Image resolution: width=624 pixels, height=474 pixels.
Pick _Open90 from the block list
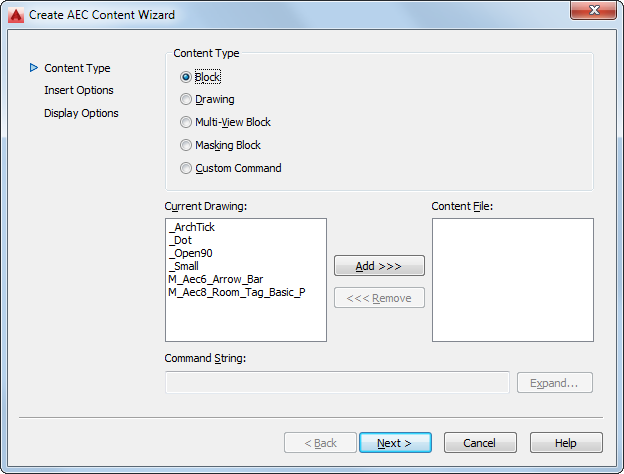click(189, 253)
